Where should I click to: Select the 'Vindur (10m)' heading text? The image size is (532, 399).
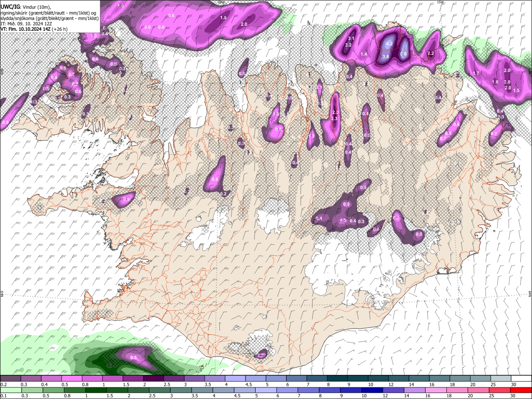[36, 7]
